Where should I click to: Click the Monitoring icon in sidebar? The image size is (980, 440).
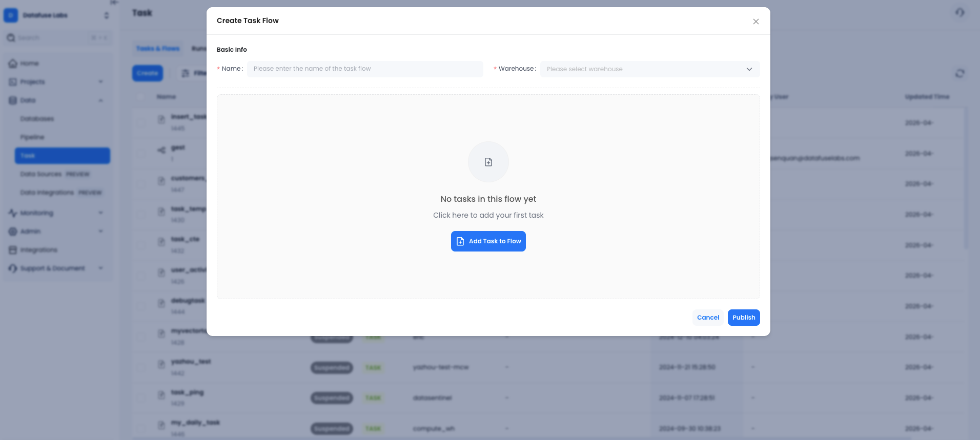[13, 213]
